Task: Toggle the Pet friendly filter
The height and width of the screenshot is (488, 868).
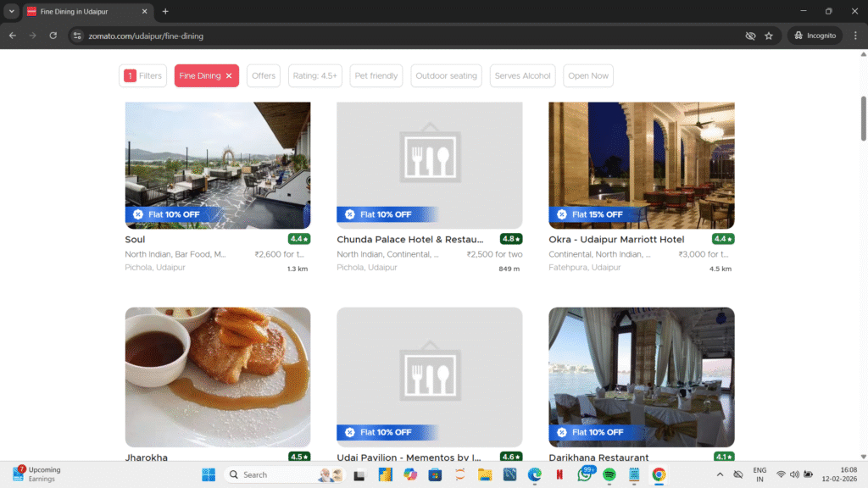Action: pyautogui.click(x=376, y=76)
